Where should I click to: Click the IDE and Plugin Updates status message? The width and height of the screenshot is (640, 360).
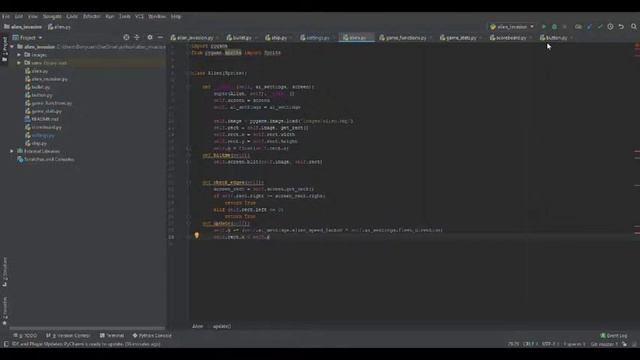(x=87, y=344)
